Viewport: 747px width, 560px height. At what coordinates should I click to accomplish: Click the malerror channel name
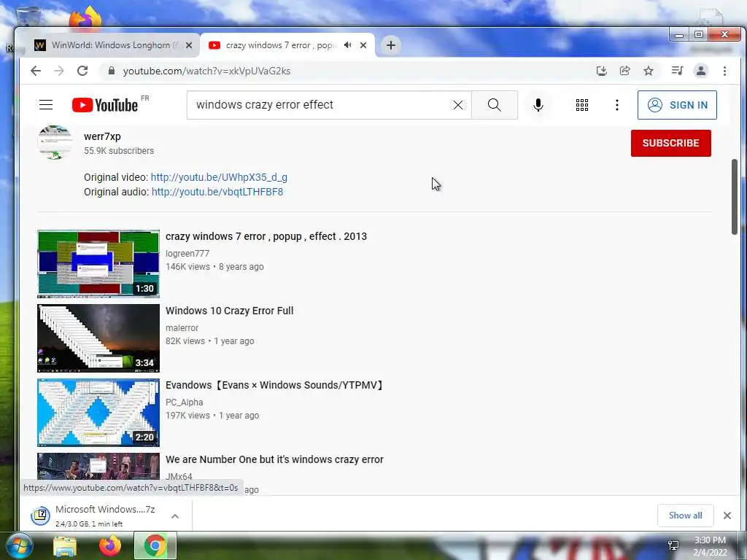[x=182, y=327]
